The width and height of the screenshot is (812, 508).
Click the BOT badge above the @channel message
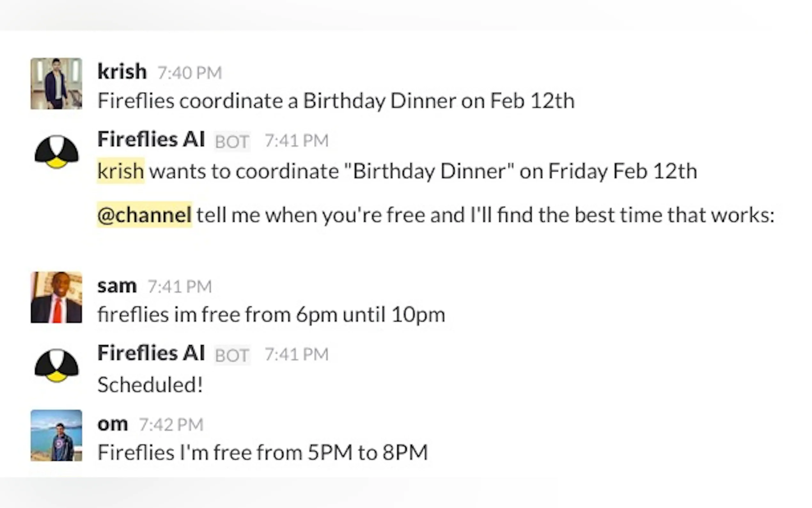tap(232, 141)
